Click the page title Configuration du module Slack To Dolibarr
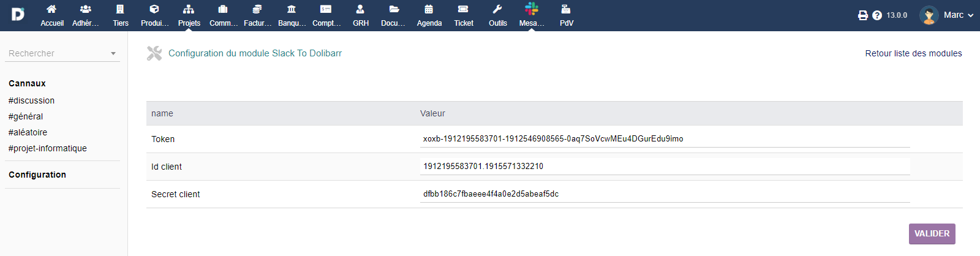This screenshot has width=980, height=256. tap(255, 53)
